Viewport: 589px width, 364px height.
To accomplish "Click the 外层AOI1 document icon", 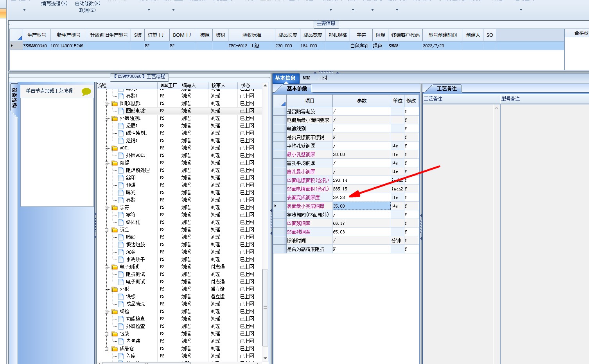I will [121, 155].
